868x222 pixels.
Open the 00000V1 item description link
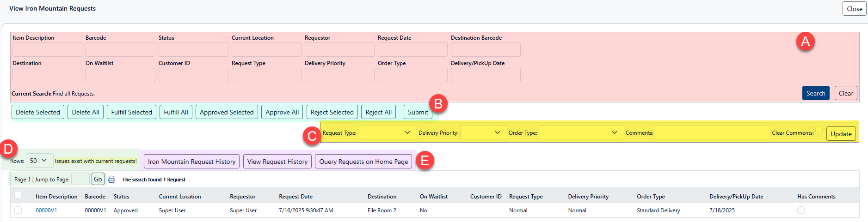click(x=46, y=210)
